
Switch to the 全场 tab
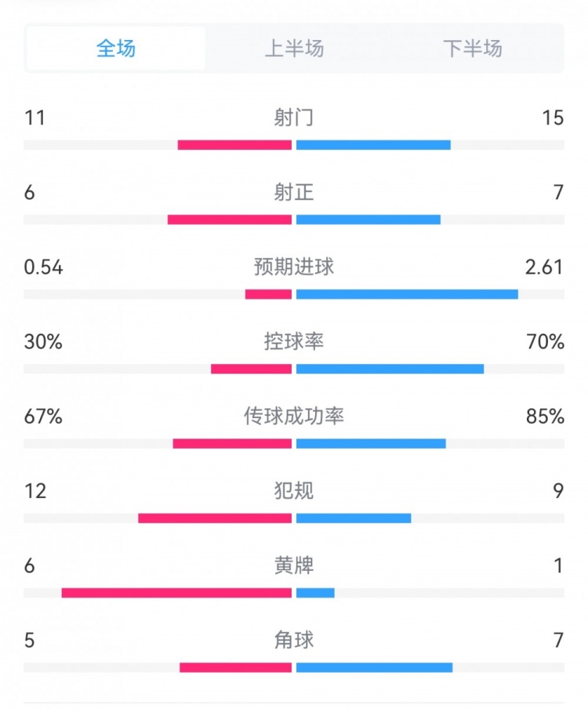[x=116, y=49]
